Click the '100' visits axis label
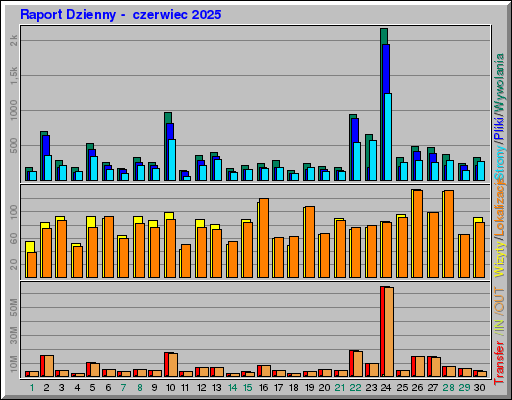 pyautogui.click(x=14, y=212)
